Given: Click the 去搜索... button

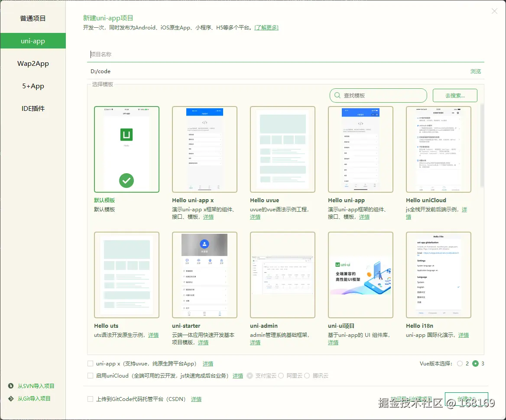Looking at the screenshot, I should click(x=455, y=96).
